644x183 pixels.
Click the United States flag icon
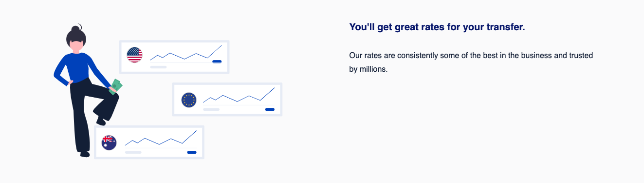[x=134, y=55]
